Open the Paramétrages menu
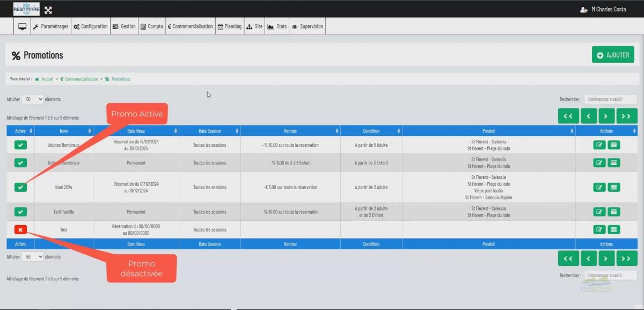This screenshot has height=310, width=644. pyautogui.click(x=50, y=26)
